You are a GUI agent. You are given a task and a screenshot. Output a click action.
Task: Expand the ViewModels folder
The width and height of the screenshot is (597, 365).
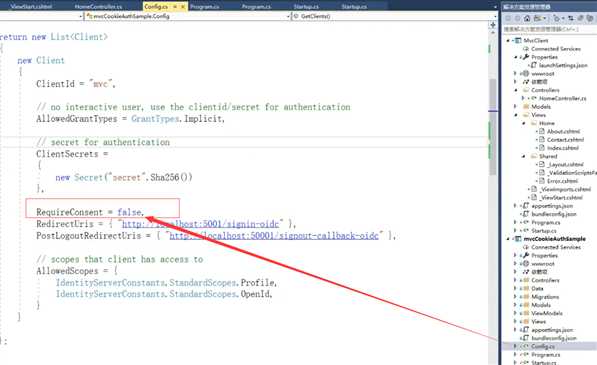click(x=516, y=313)
